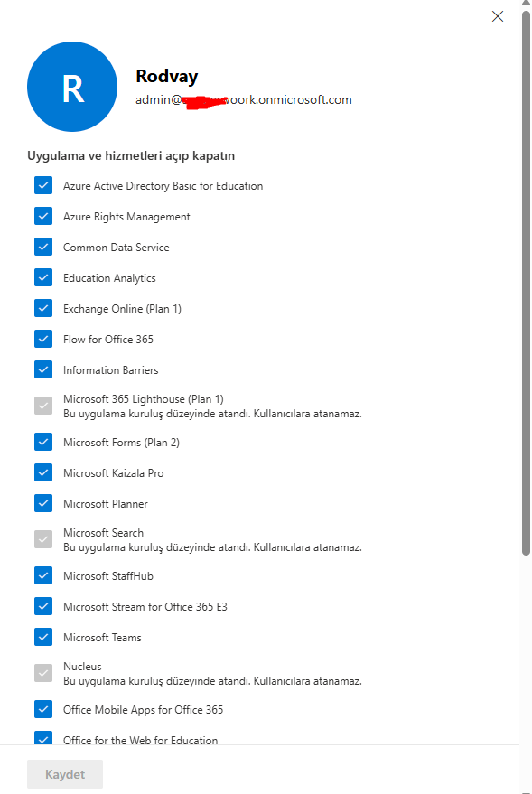This screenshot has width=532, height=794.
Task: Click the grayed Microsoft 365 Lighthouse checkbox
Action: [43, 406]
